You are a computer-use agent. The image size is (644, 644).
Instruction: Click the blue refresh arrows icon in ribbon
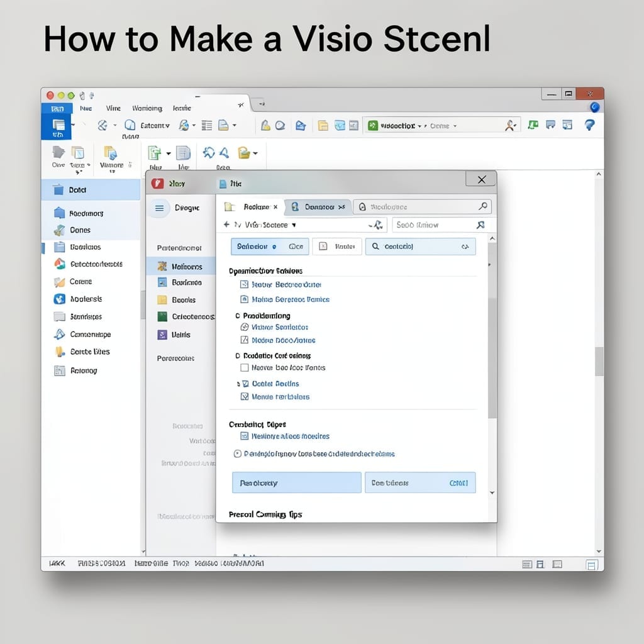tap(209, 153)
